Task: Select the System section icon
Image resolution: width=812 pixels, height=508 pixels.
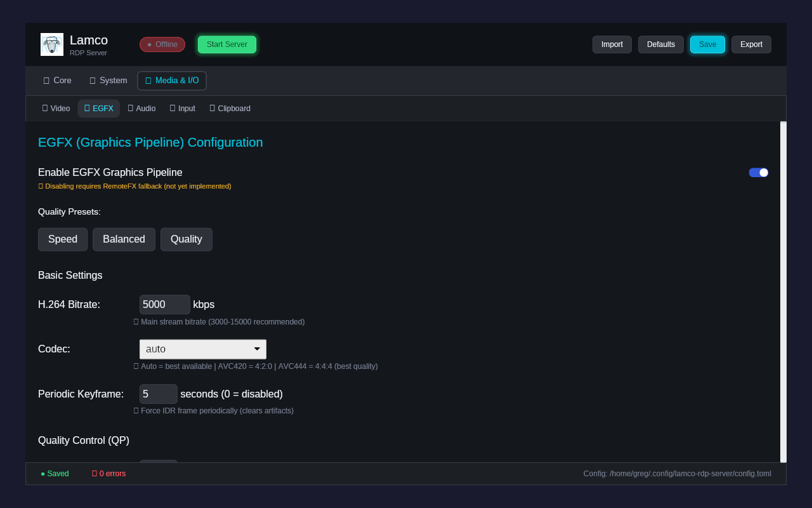Action: point(92,81)
